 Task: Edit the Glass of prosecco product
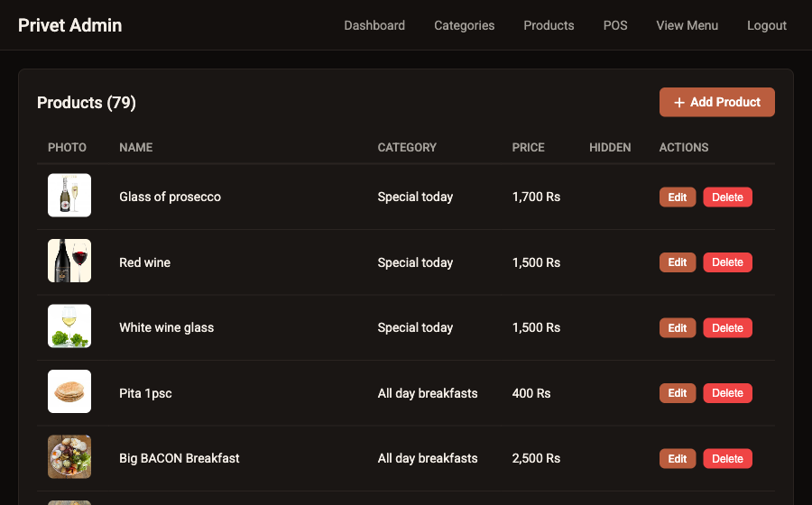point(677,197)
